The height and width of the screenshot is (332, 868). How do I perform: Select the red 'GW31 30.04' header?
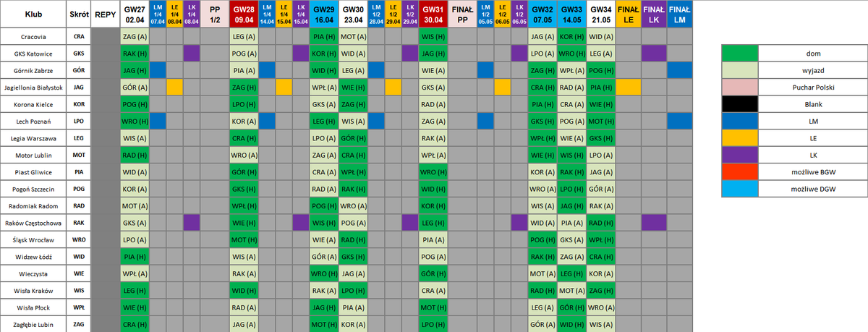(x=433, y=14)
